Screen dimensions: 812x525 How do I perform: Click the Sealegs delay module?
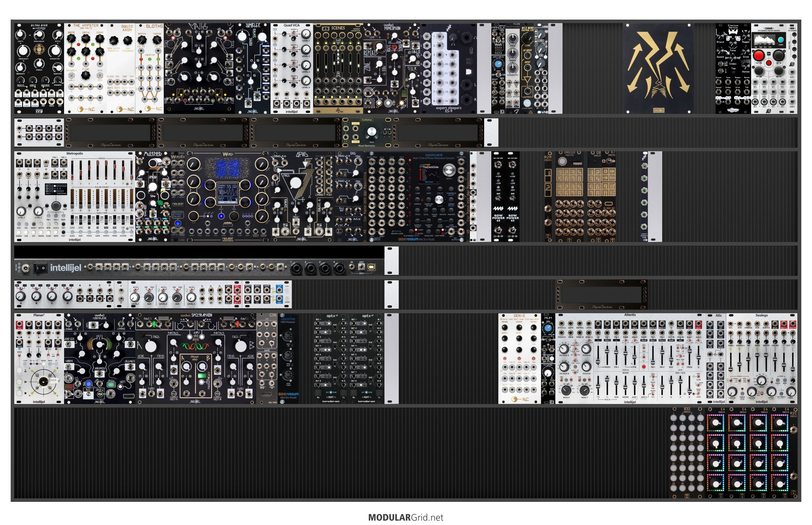762,358
